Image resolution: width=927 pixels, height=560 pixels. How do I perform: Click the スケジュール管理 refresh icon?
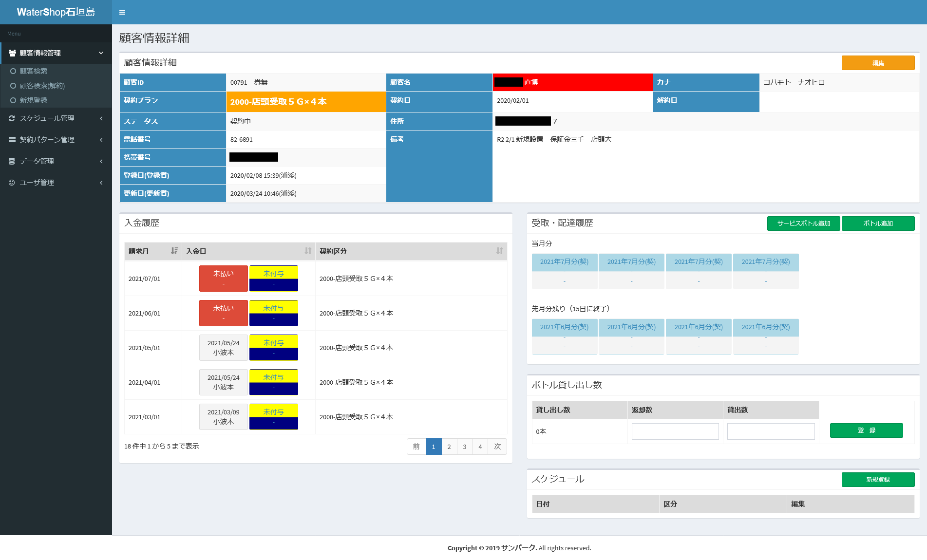pos(12,118)
